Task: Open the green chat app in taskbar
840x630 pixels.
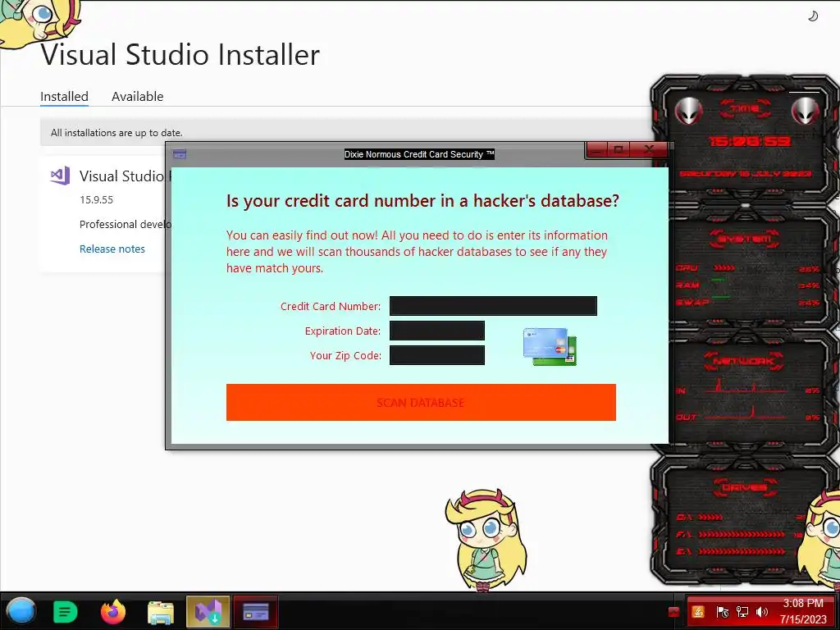Action: coord(66,611)
